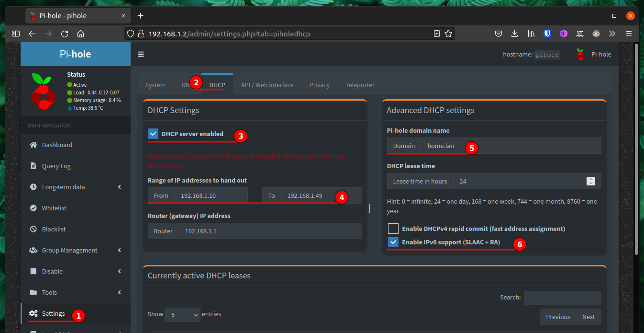Close the Pi-hole browser tab

[x=123, y=15]
